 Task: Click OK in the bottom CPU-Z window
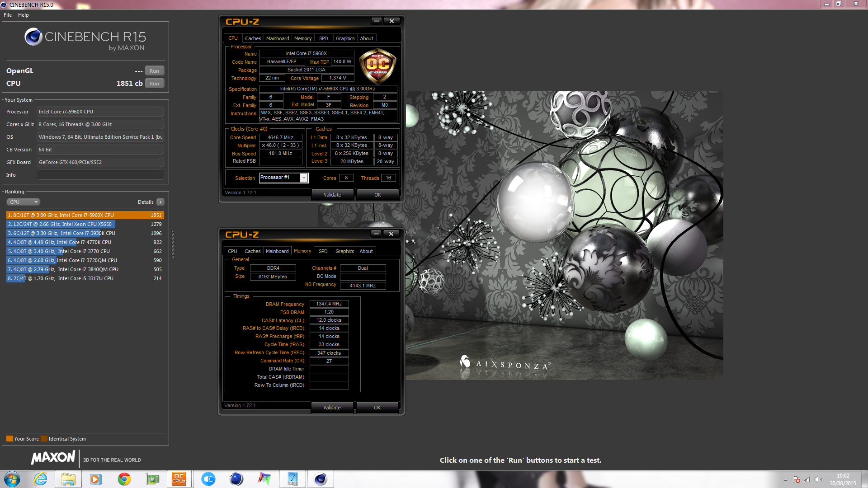377,408
